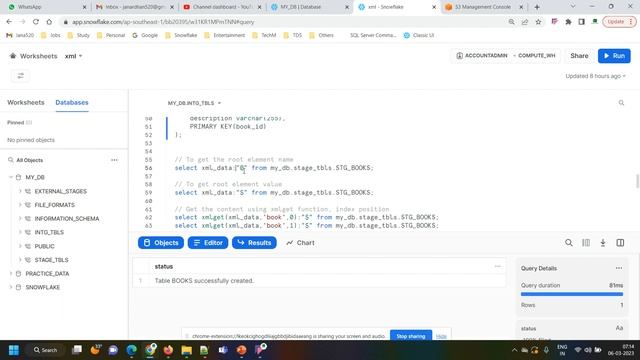640x360 pixels.
Task: Open Microsoft Edge from the taskbar
Action: [131, 350]
